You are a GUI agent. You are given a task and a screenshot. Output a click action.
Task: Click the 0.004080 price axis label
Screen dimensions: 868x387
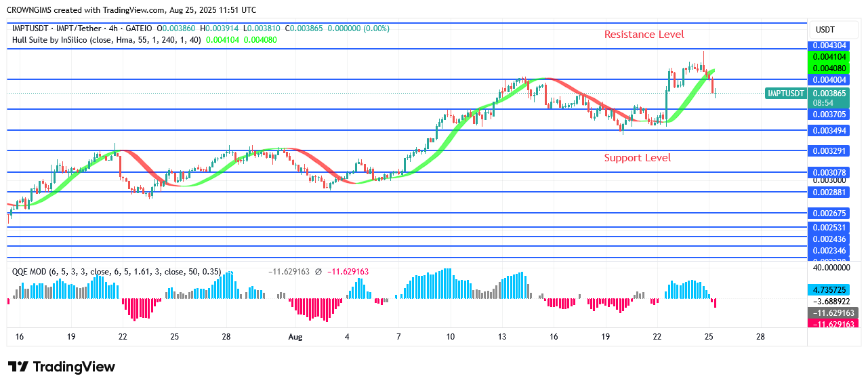(x=830, y=68)
